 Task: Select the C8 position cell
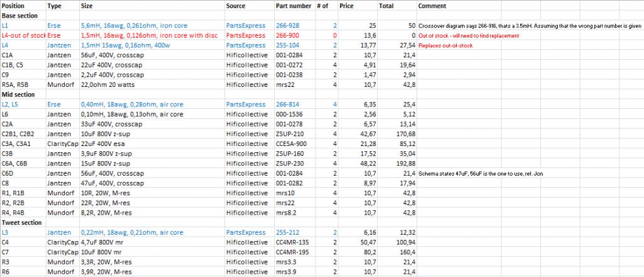click(23, 183)
